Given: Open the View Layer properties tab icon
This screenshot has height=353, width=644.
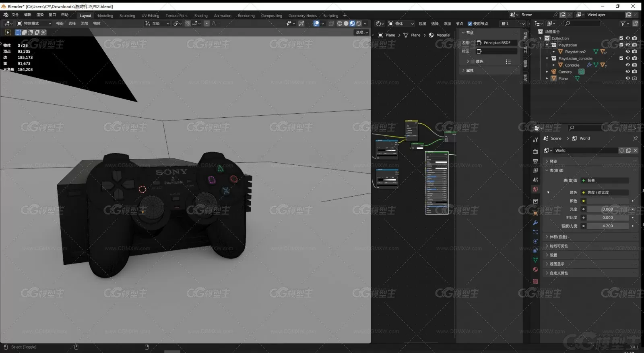Looking at the screenshot, I should (x=535, y=170).
